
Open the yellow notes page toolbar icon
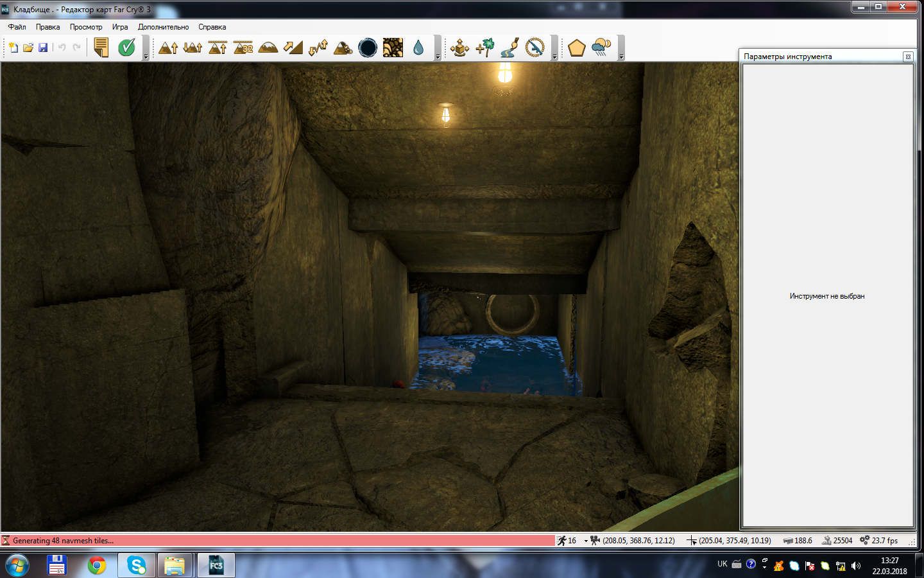point(101,48)
